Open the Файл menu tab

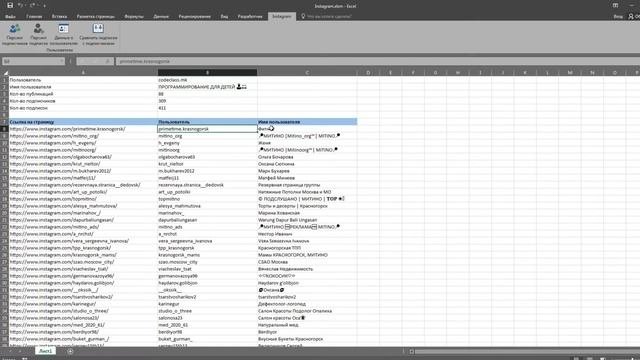[x=10, y=16]
